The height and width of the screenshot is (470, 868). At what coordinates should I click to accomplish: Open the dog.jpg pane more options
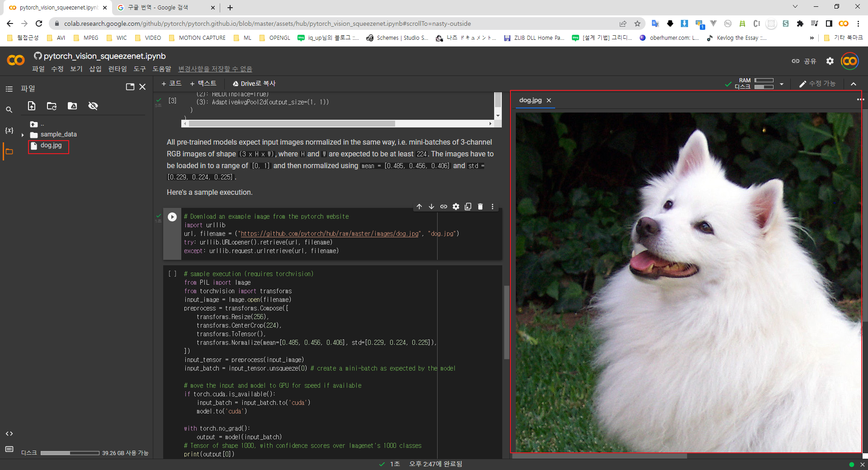860,99
